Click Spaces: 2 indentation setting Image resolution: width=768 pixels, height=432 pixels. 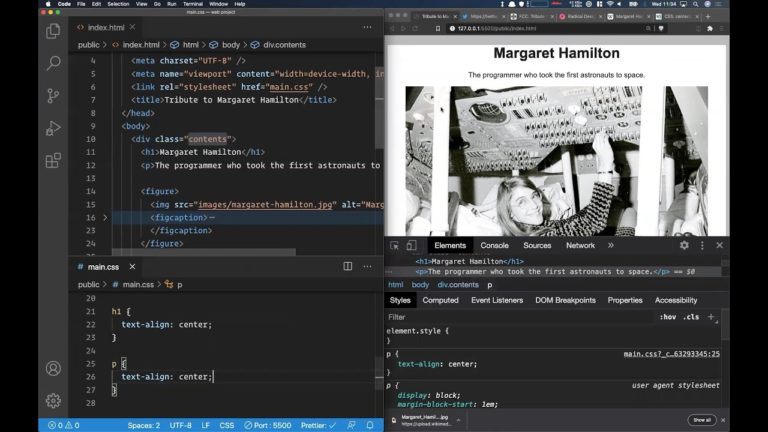144,425
